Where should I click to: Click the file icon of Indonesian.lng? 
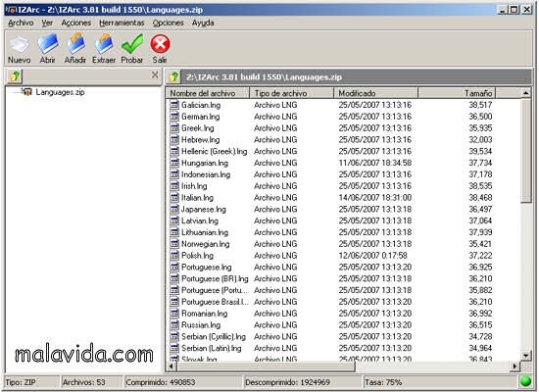174,174
